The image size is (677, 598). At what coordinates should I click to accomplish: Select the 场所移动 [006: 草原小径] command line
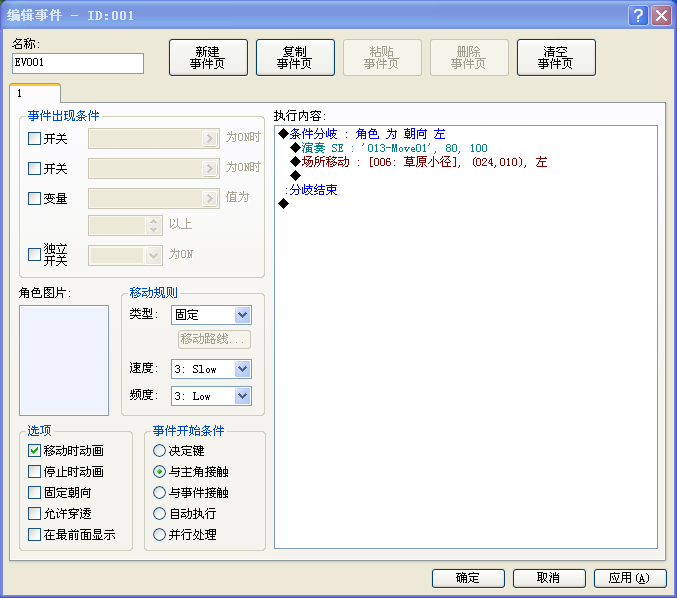[419, 162]
